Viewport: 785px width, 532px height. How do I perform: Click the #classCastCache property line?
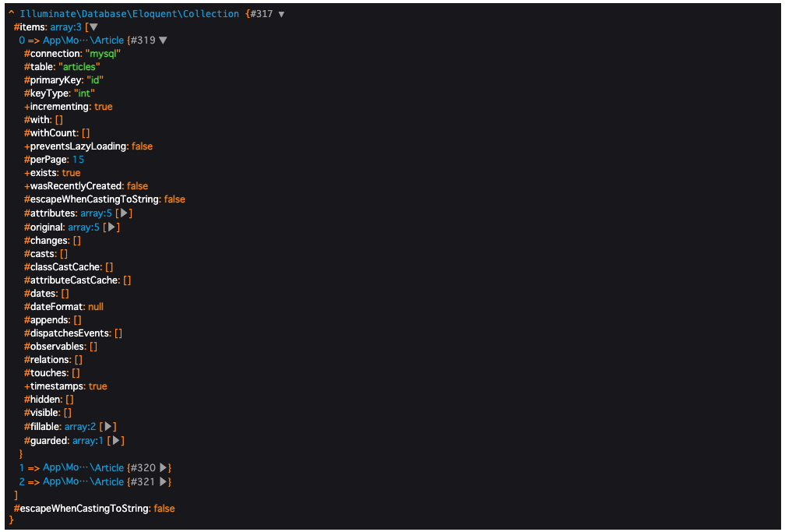coord(69,267)
